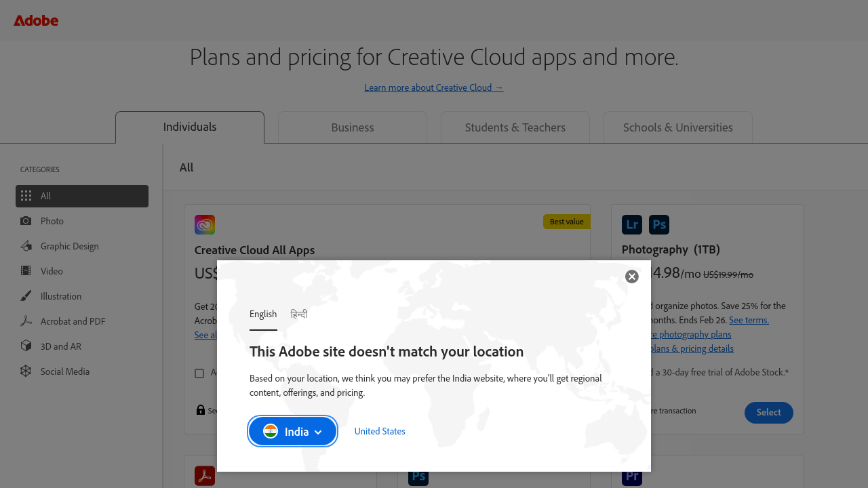Close the location mismatch dialog
The width and height of the screenshot is (868, 488).
632,277
